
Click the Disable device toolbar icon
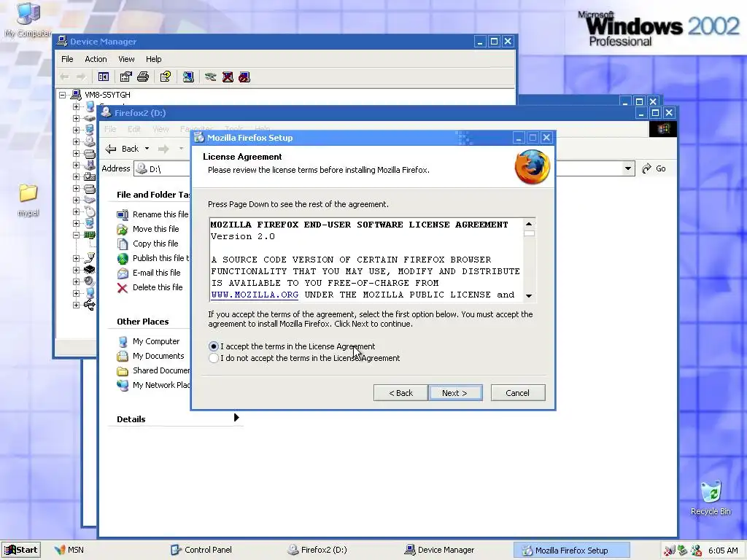[244, 77]
